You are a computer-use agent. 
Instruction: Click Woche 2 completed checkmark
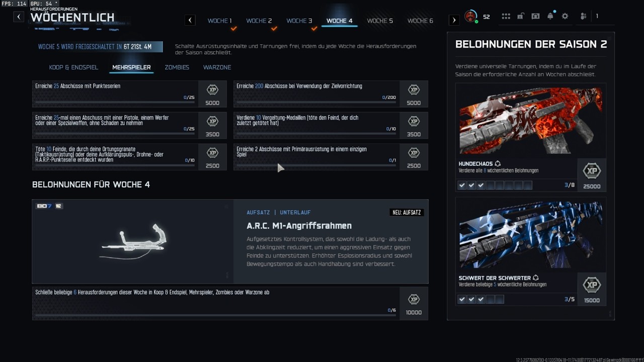(x=274, y=29)
